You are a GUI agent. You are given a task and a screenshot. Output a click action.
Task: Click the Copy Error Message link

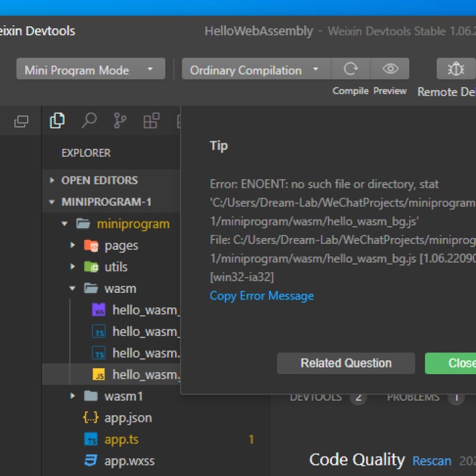(x=262, y=296)
